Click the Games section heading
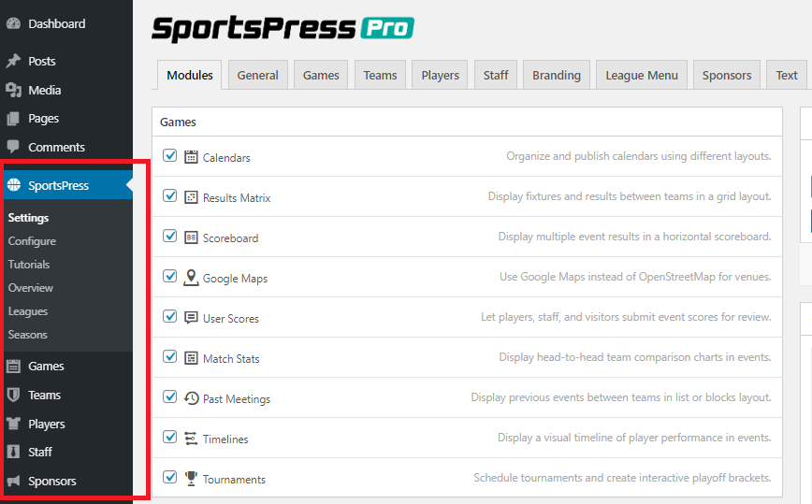 coord(178,122)
